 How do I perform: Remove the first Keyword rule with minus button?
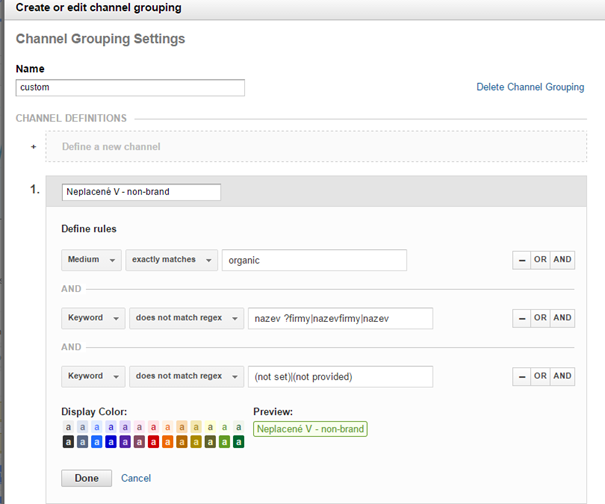521,318
